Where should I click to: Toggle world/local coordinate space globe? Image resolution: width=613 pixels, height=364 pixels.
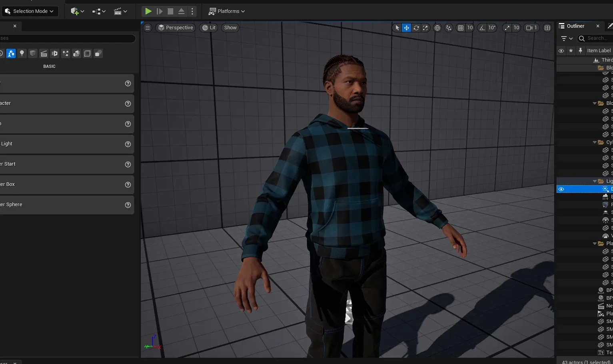437,28
